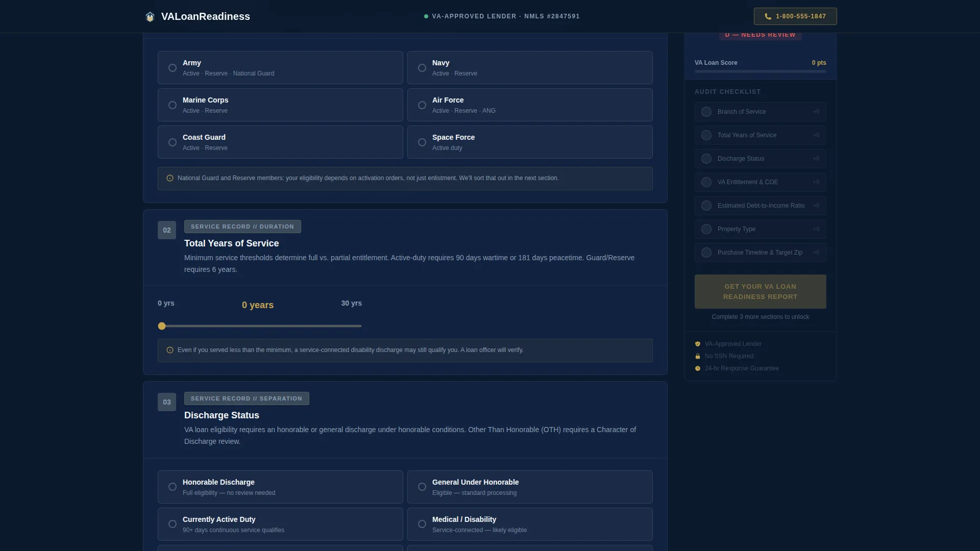Click the years of service slider handle
Image resolution: width=980 pixels, height=551 pixels.
click(162, 327)
